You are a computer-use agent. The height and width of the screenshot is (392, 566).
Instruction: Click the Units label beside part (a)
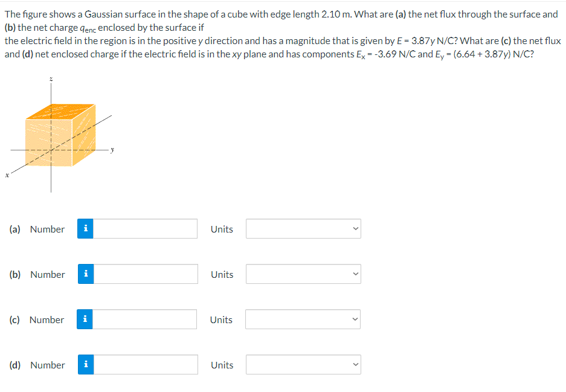[x=221, y=229]
